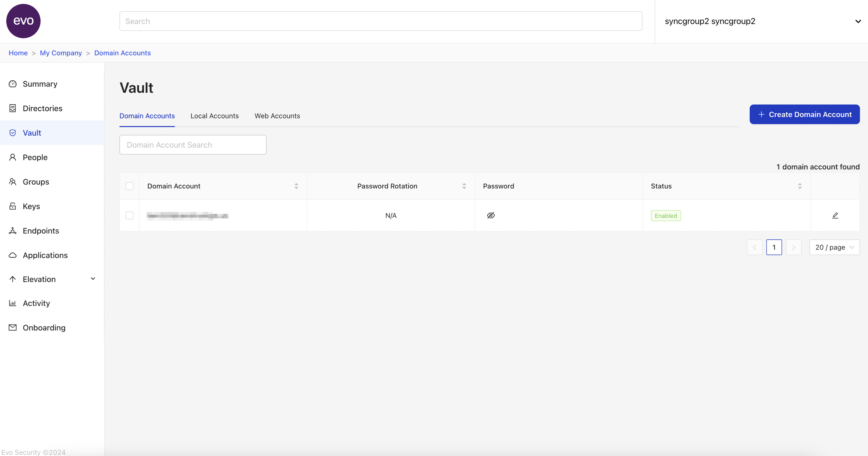Click the Enabled status badge
868x456 pixels.
click(666, 216)
